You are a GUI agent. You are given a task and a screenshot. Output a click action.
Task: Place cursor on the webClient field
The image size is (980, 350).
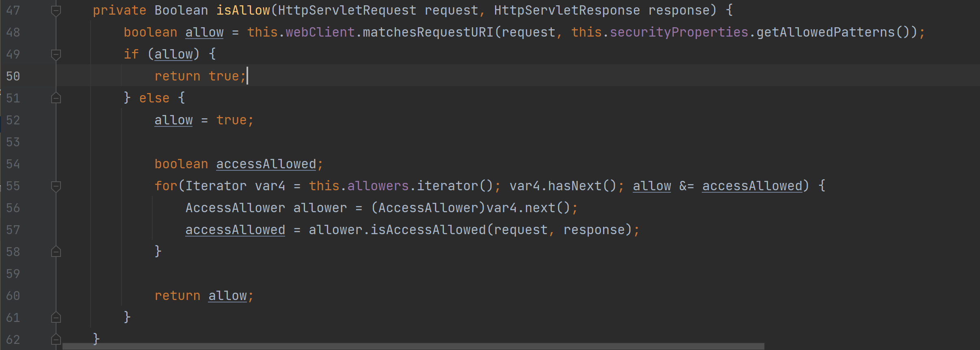(x=320, y=33)
